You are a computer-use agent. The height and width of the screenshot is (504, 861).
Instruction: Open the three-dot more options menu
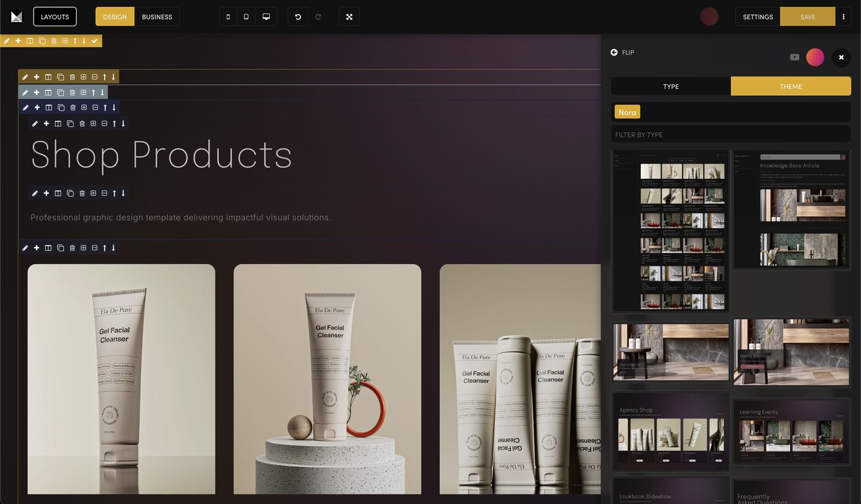[843, 17]
